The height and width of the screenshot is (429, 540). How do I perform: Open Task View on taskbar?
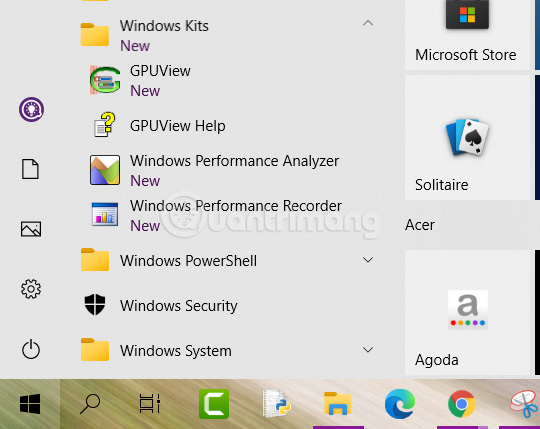(x=150, y=404)
